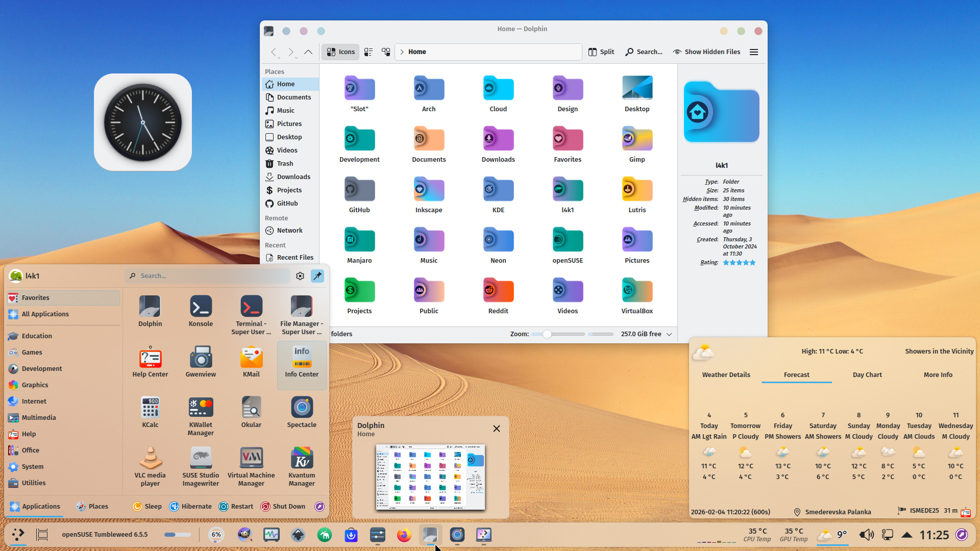Open launcher settings gear icon
Image resolution: width=980 pixels, height=551 pixels.
(300, 276)
